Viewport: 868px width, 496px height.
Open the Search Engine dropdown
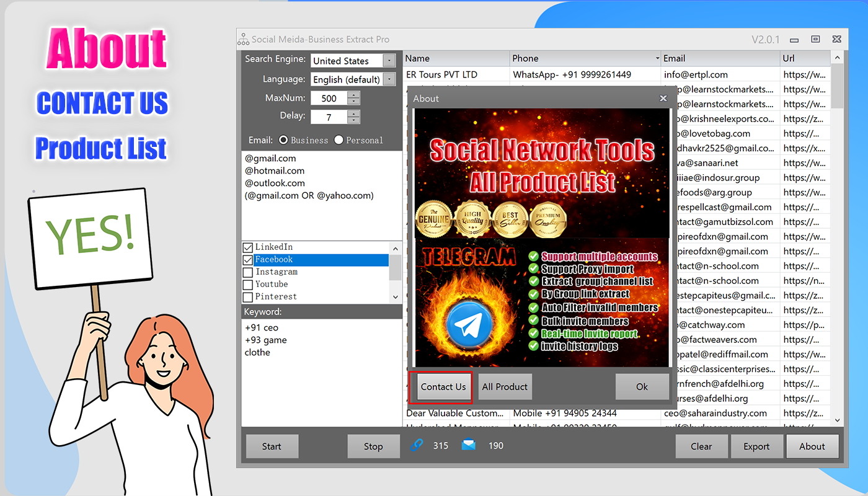pos(389,61)
